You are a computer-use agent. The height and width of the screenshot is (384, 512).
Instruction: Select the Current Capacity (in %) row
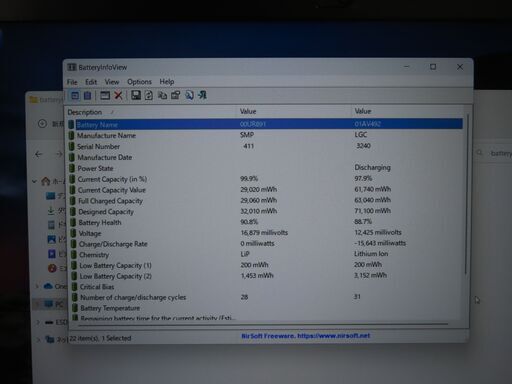pos(265,179)
